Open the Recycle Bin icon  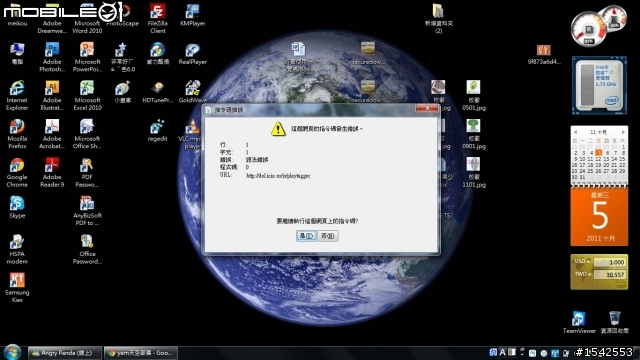point(615,322)
